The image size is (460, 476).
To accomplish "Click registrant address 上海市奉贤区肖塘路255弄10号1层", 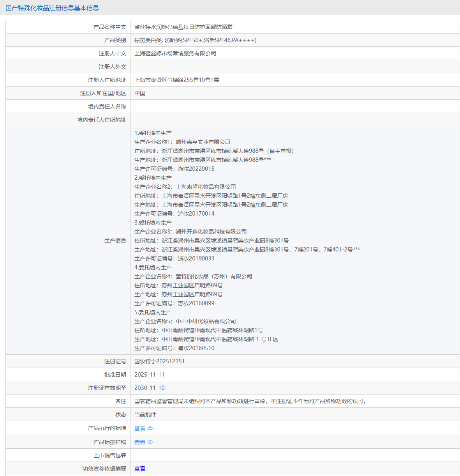I will (x=177, y=80).
